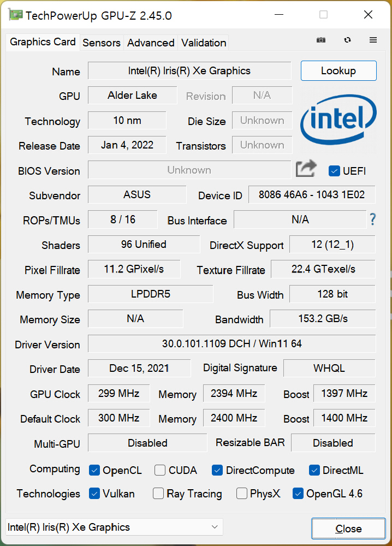Click the 2400 MHz default memory field
392x546 pixels.
point(234,418)
